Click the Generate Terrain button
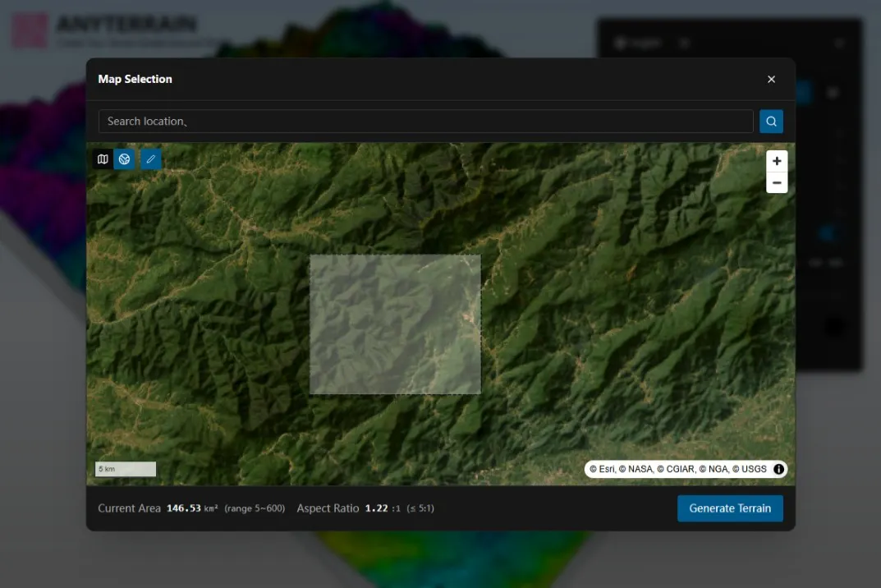881x588 pixels. pyautogui.click(x=730, y=508)
